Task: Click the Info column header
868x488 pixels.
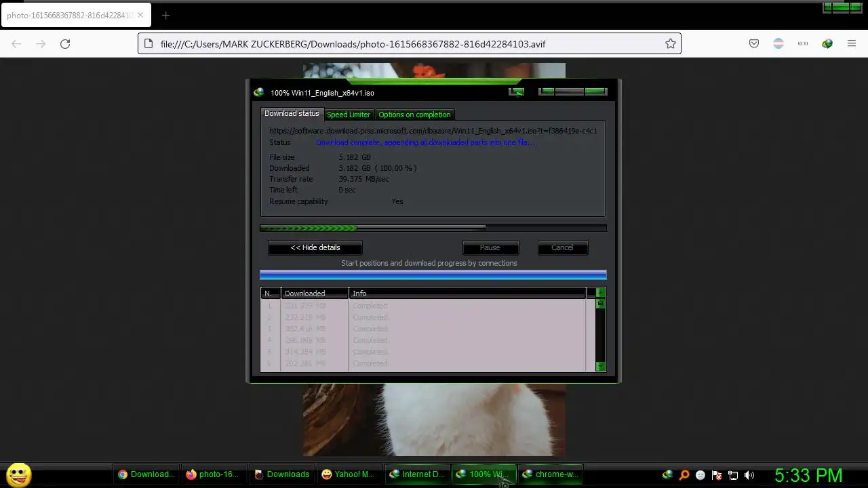Action: click(467, 293)
